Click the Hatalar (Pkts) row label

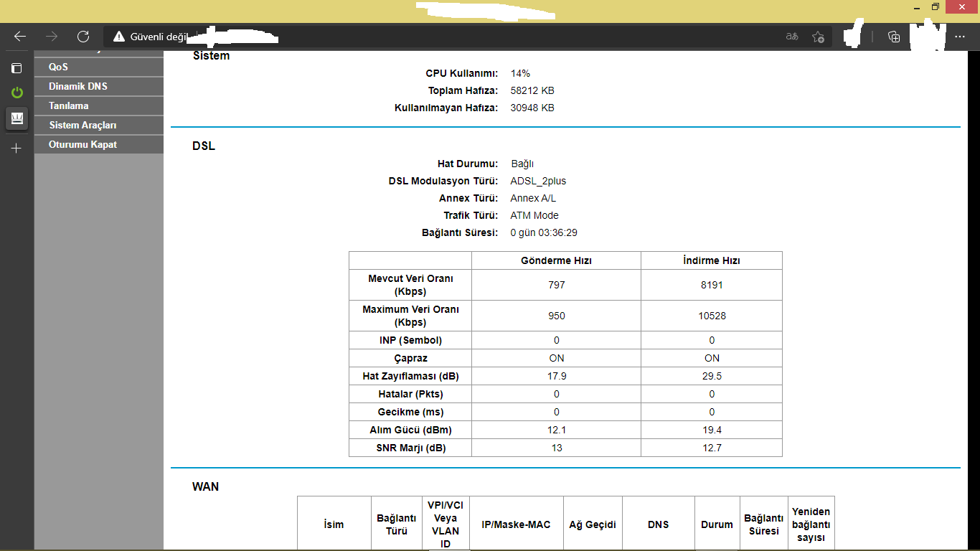pos(410,394)
